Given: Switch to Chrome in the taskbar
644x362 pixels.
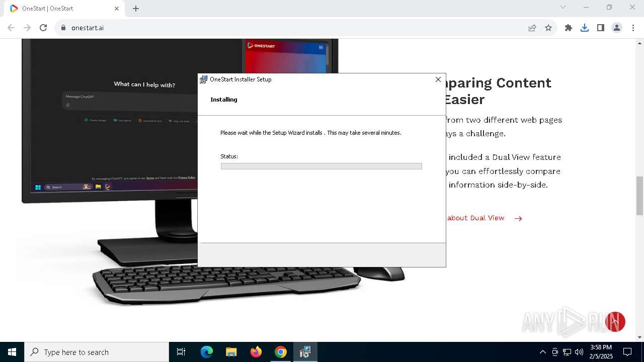Looking at the screenshot, I should click(x=281, y=352).
